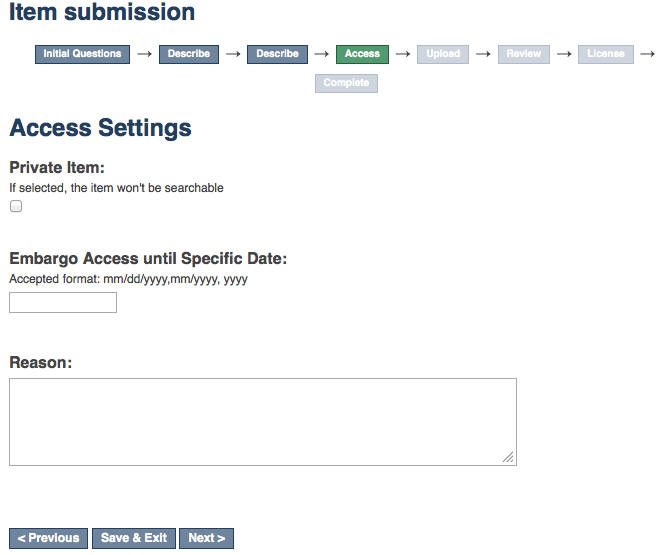Enable the Private Item checkbox
Screen dimensions: 662x555
(x=16, y=206)
